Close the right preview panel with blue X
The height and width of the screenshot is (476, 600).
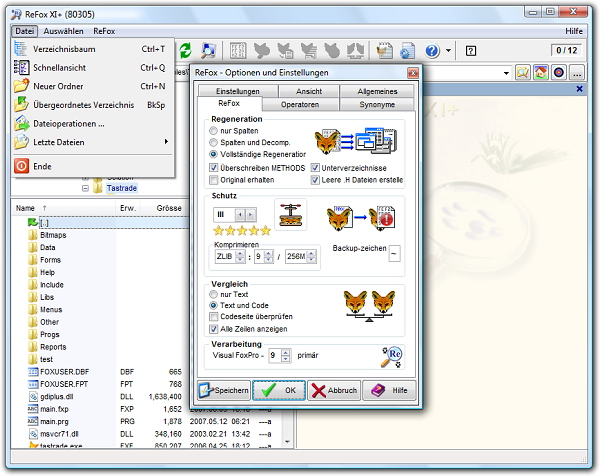579,89
